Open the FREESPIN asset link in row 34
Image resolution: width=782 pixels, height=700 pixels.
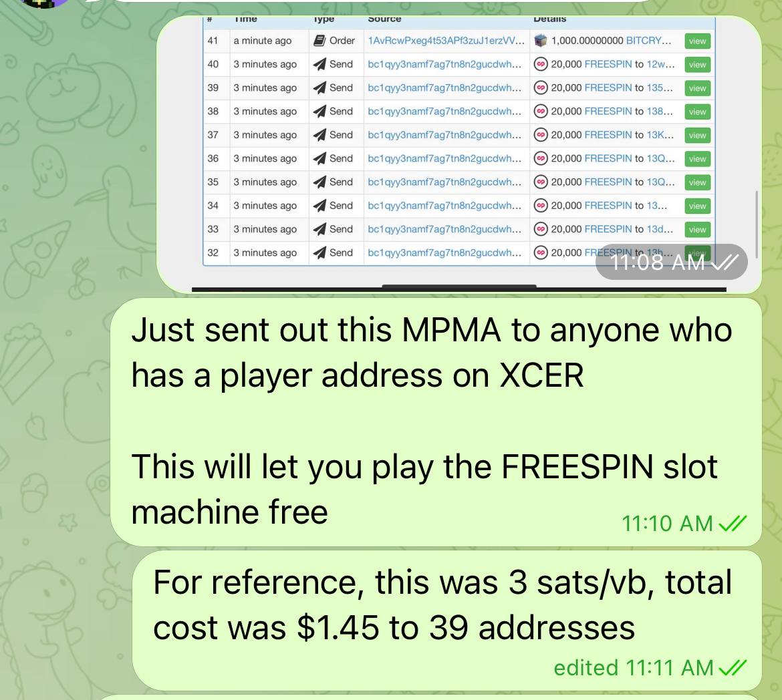tap(608, 206)
